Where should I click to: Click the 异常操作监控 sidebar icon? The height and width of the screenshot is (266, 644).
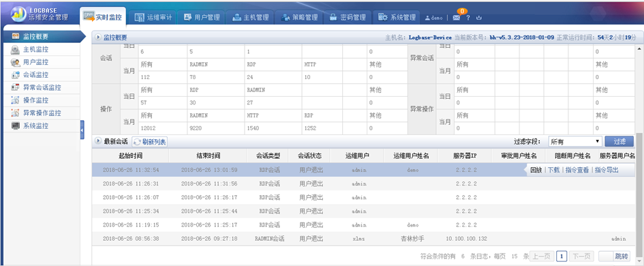(16, 113)
